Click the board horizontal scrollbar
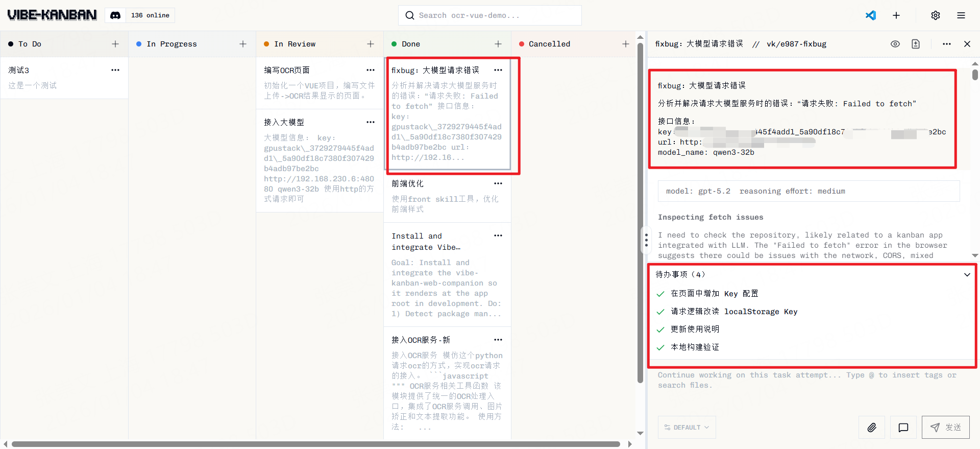 pos(315,444)
